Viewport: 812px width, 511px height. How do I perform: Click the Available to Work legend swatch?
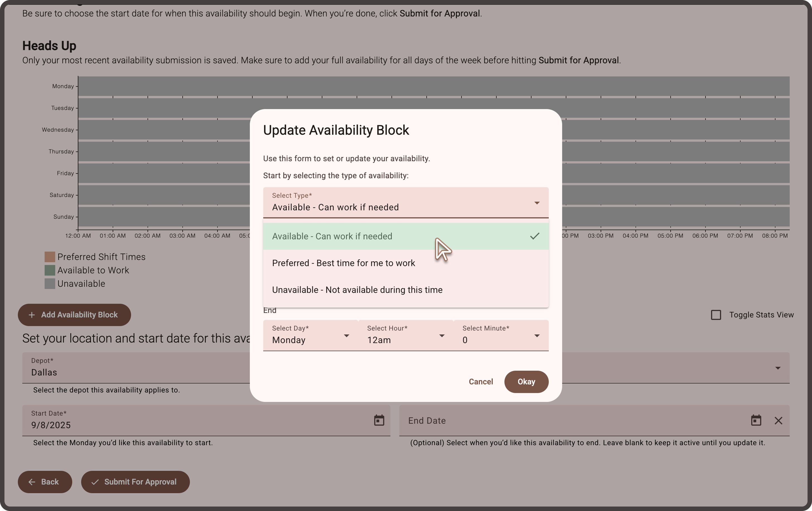(50, 270)
